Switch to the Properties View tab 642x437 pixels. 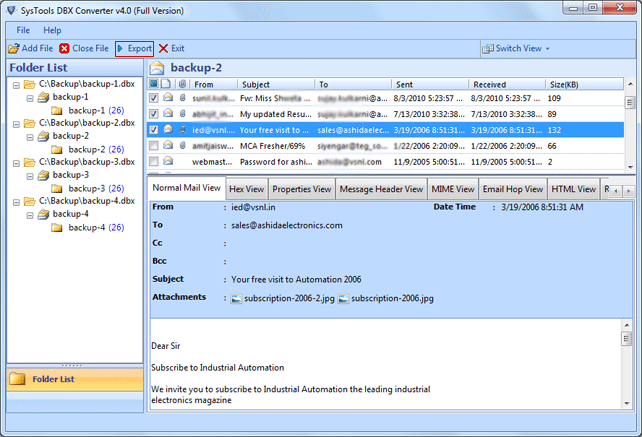(302, 189)
